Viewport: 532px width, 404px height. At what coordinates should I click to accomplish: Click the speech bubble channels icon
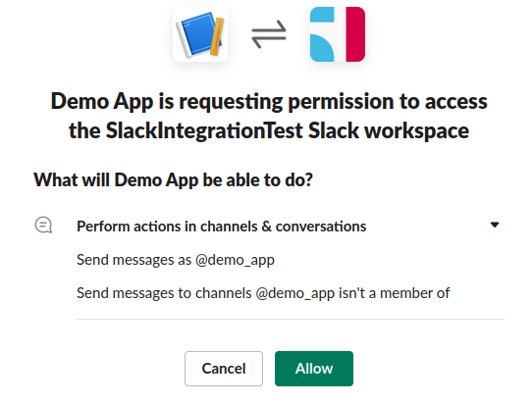pyautogui.click(x=43, y=226)
